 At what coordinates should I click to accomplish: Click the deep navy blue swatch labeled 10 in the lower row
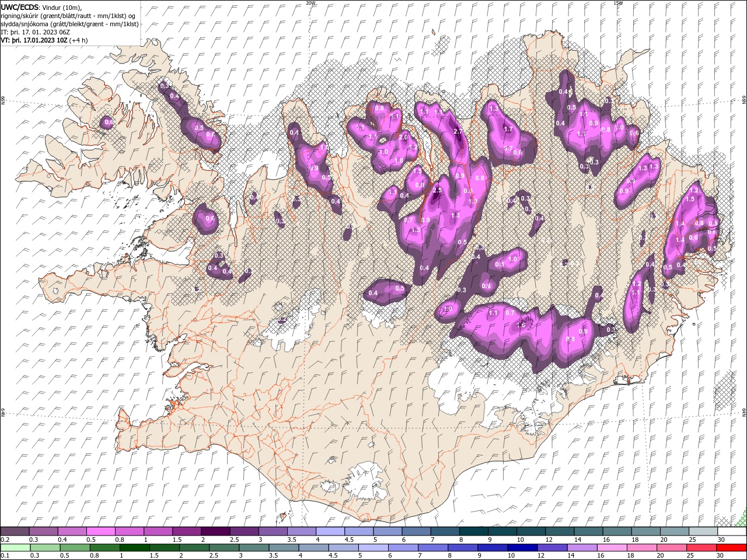[x=522, y=548]
